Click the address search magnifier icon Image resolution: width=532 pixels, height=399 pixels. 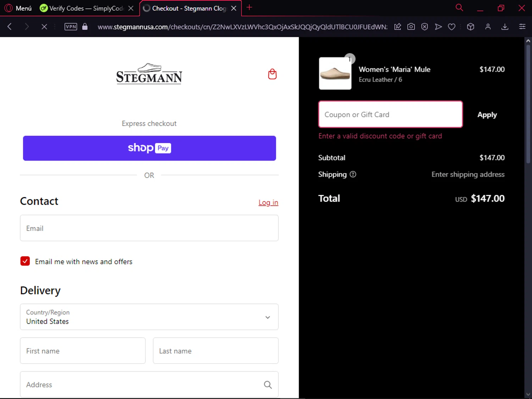268,384
